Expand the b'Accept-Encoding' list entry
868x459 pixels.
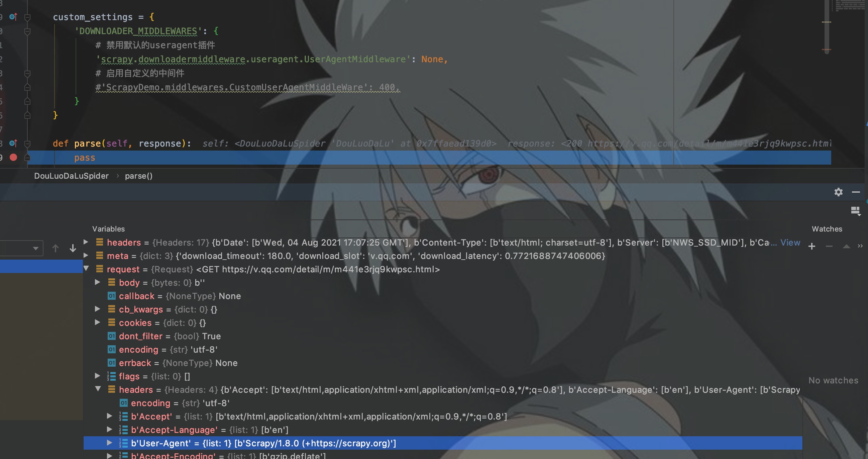pos(110,456)
